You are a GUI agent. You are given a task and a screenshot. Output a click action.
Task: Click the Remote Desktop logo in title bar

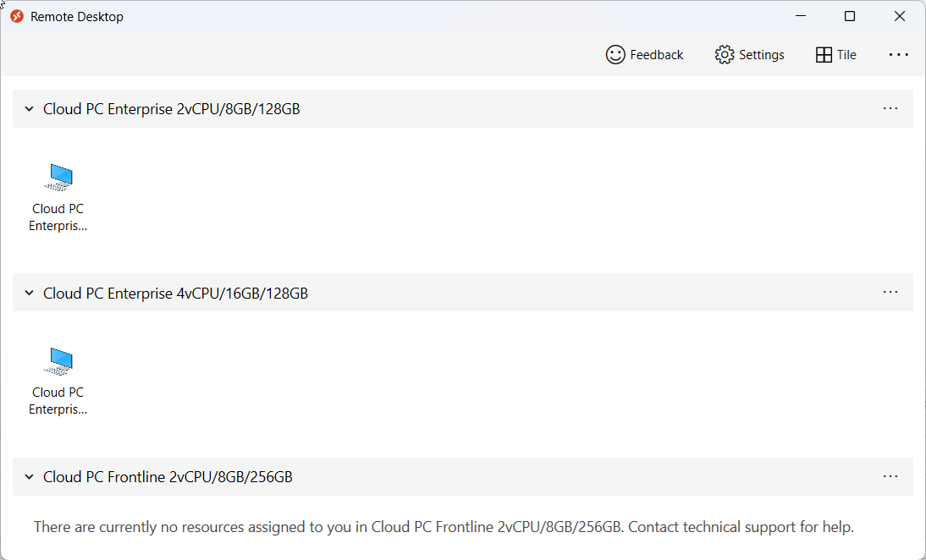tap(17, 17)
